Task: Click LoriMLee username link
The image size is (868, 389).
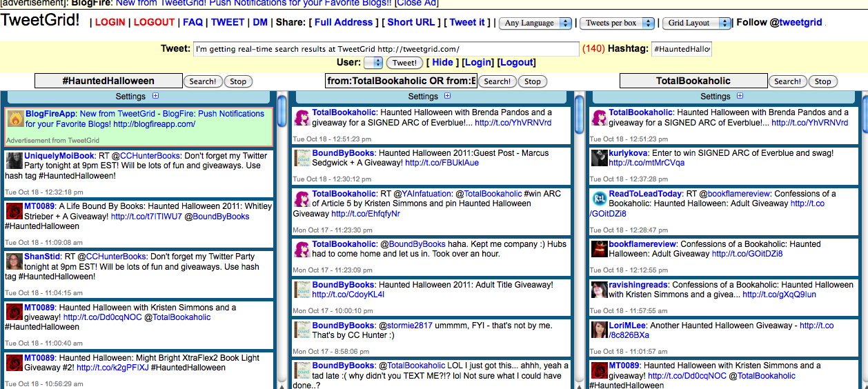Action: click(628, 325)
